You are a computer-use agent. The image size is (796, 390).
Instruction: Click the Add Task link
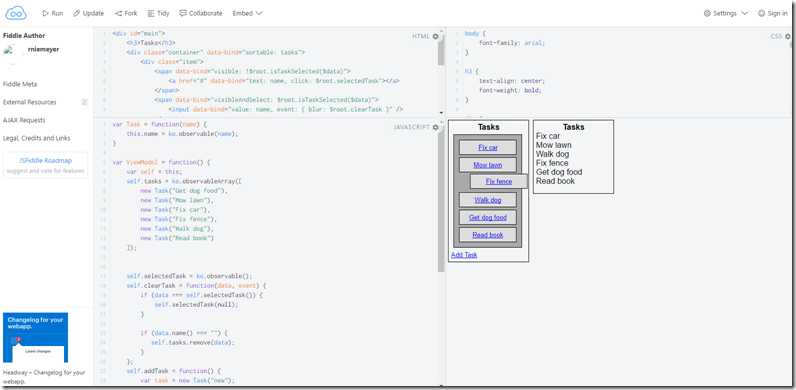click(464, 255)
